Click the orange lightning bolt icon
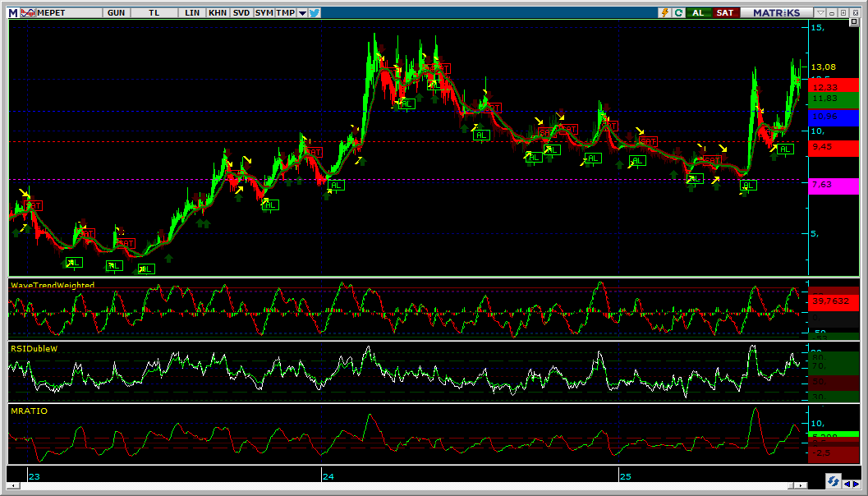This screenshot has width=868, height=496. point(666,12)
